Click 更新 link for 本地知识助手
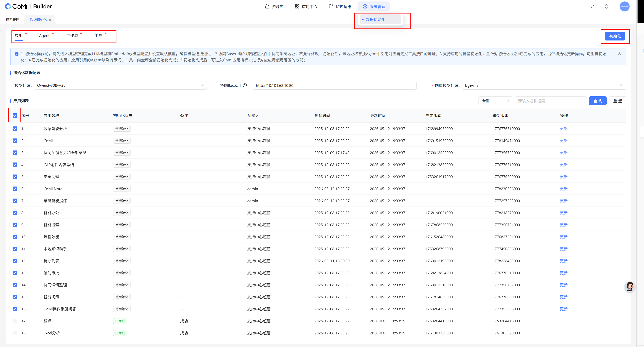The width and height of the screenshot is (644, 347). (x=563, y=249)
